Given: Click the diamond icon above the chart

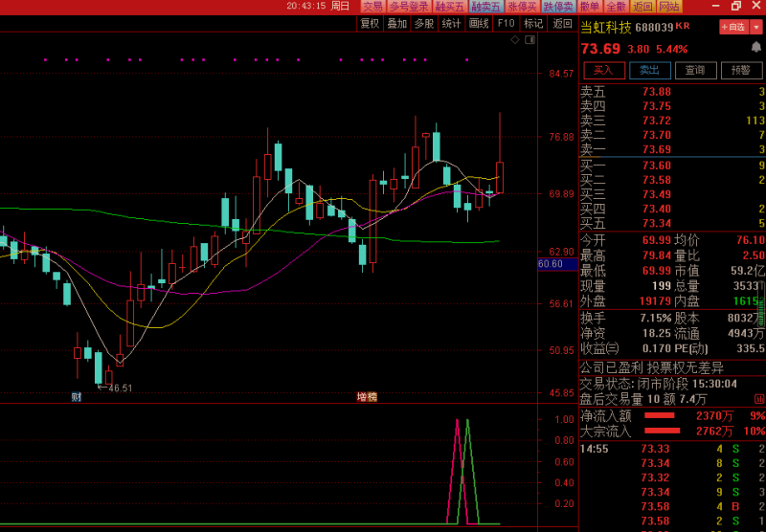Looking at the screenshot, I should [514, 40].
